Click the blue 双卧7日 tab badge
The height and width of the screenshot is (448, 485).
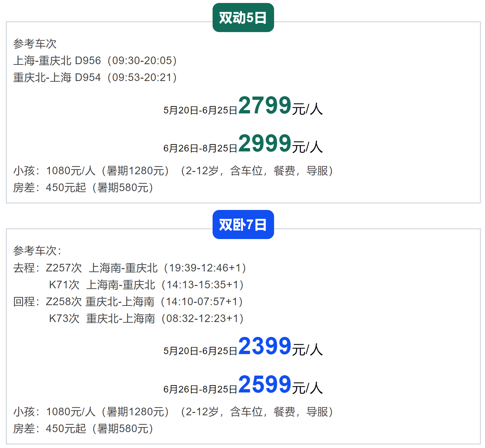coord(243,225)
